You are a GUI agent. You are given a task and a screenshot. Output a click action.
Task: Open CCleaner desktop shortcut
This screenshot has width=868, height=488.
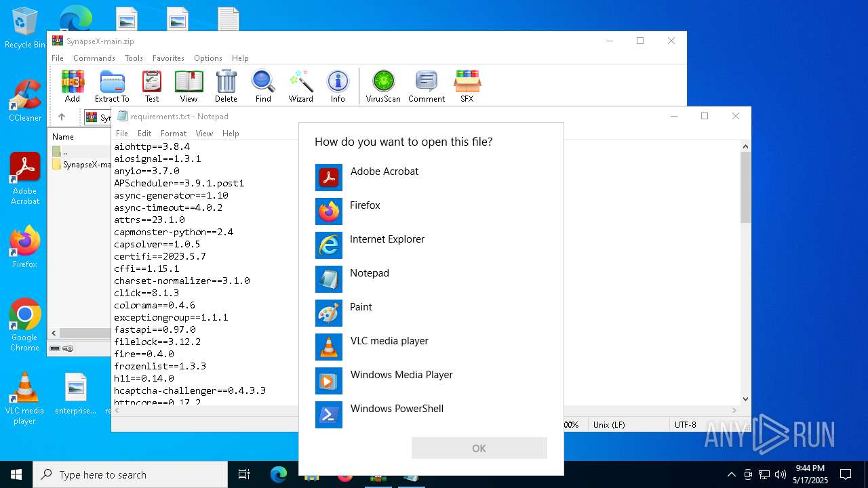[24, 101]
